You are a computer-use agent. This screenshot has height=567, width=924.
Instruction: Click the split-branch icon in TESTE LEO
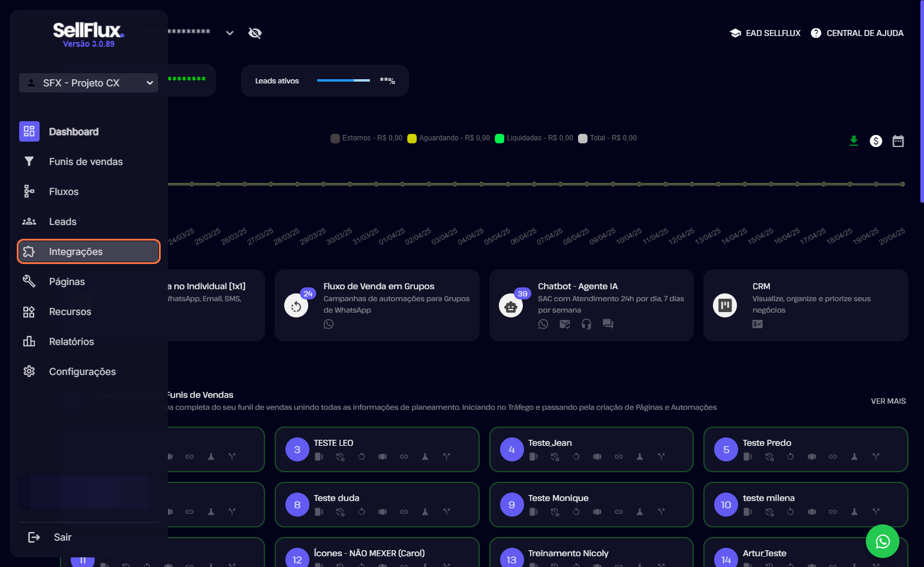[447, 457]
